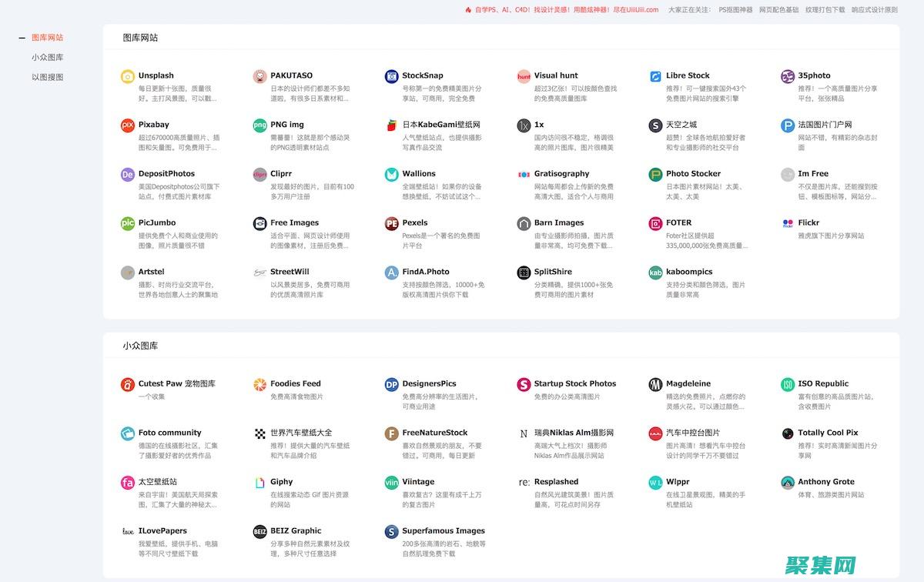Click the Pexels logo icon
Screen dimensions: 924x582
click(x=392, y=223)
